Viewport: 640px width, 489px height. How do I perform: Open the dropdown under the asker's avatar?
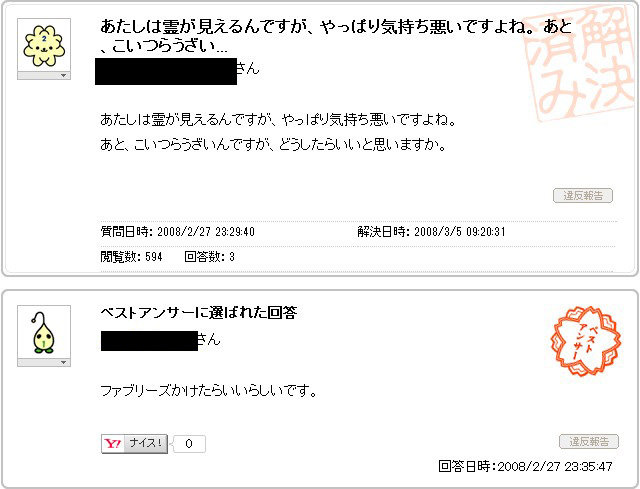(x=44, y=76)
